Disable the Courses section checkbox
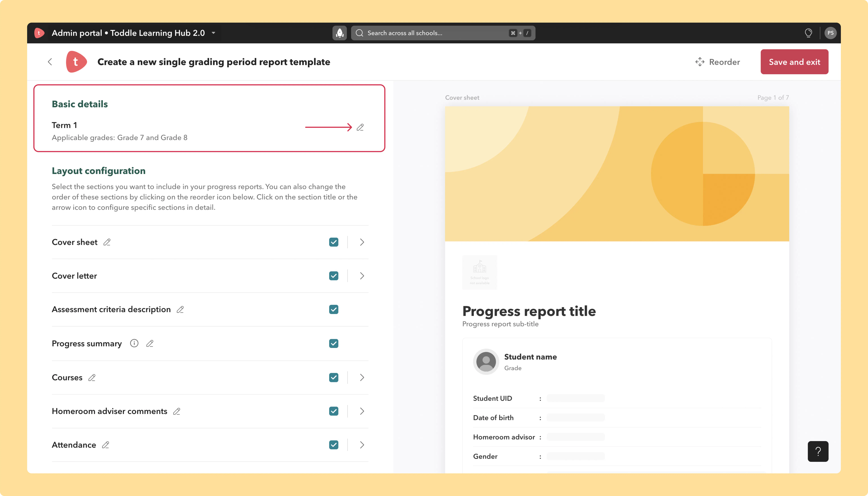The image size is (868, 496). pos(334,378)
